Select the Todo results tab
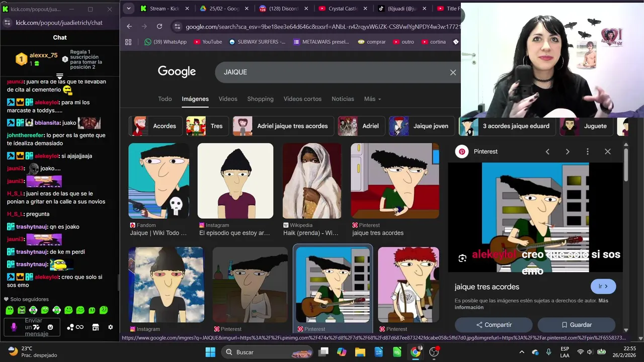The width and height of the screenshot is (644, 362). coord(165,99)
